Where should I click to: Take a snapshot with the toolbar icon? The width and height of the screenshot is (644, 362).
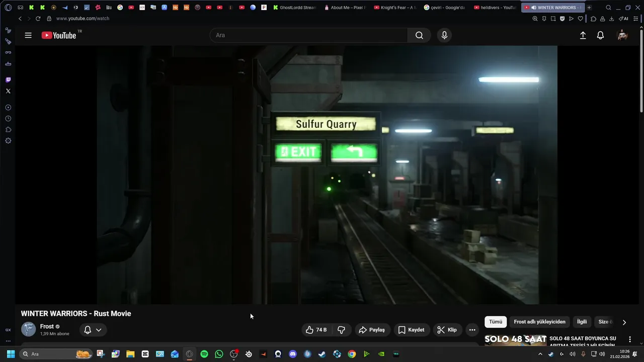pos(553,19)
